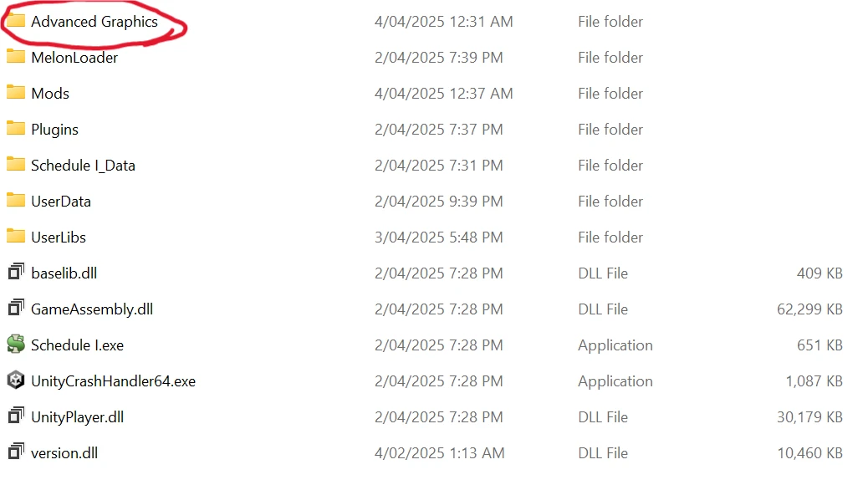Select the UserData folder name
This screenshot has height=480, width=868.
[61, 202]
